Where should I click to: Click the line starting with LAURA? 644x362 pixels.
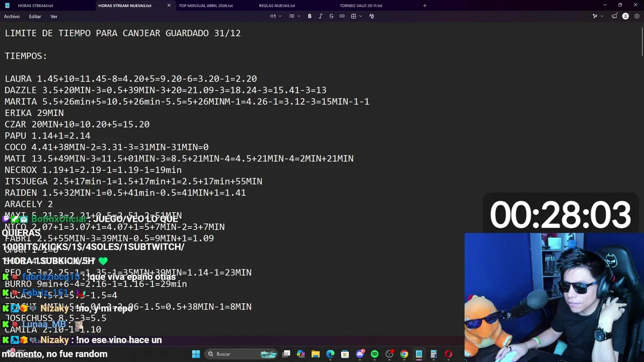131,79
